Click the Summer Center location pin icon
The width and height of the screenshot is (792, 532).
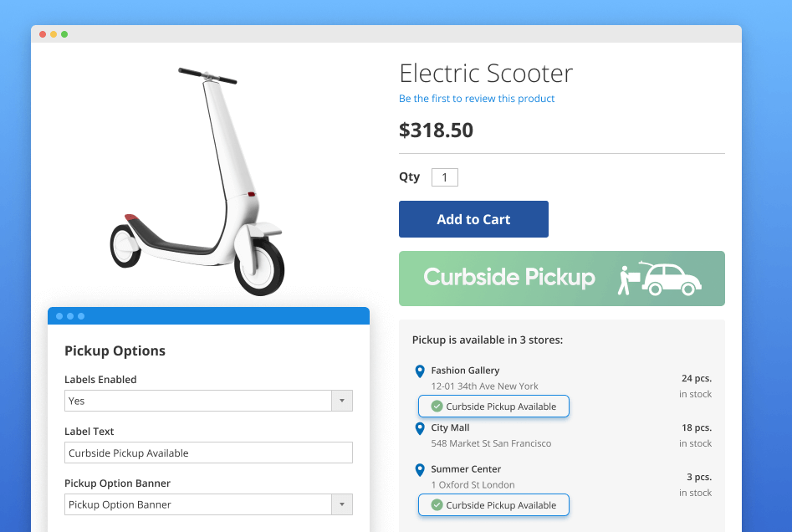(x=420, y=470)
